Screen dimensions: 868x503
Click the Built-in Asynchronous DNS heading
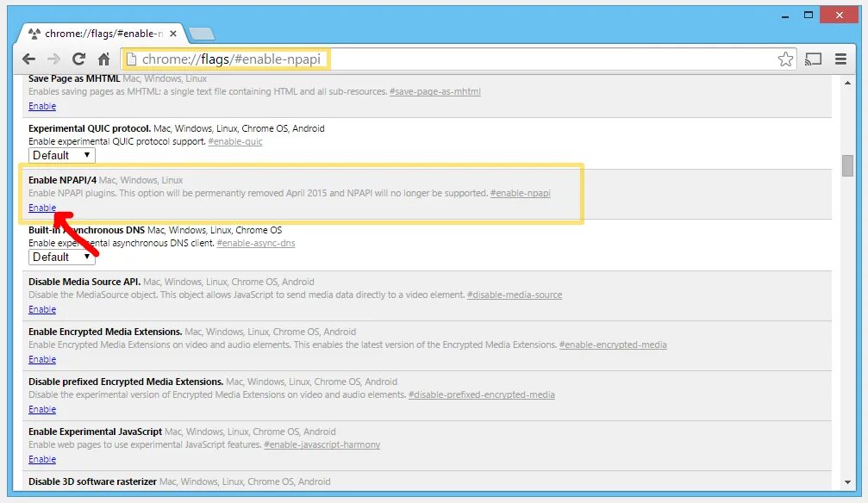86,230
